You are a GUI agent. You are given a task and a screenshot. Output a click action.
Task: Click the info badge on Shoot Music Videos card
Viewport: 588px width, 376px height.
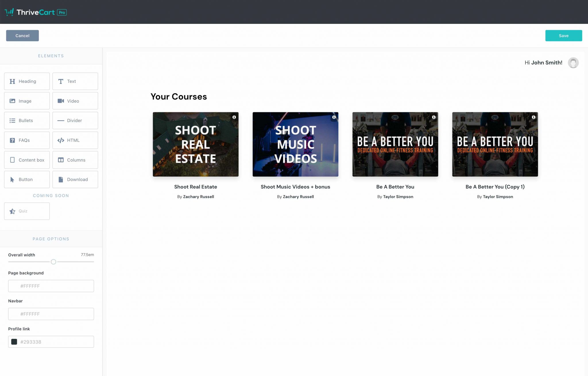[x=334, y=117]
